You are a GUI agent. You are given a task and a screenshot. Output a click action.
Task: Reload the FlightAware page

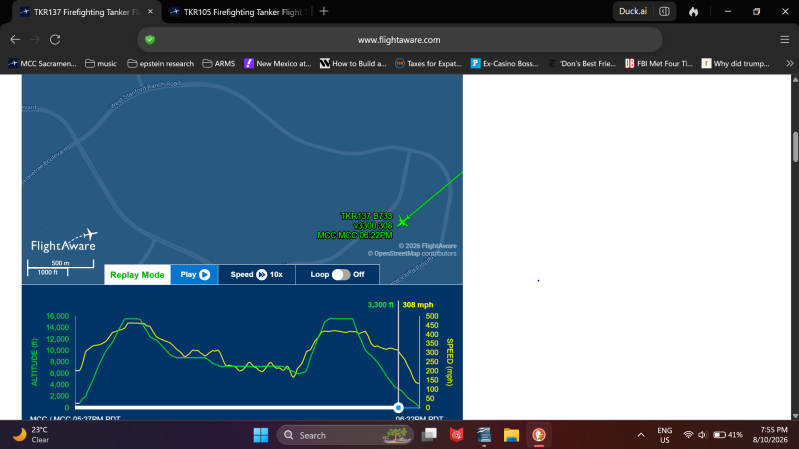(55, 39)
